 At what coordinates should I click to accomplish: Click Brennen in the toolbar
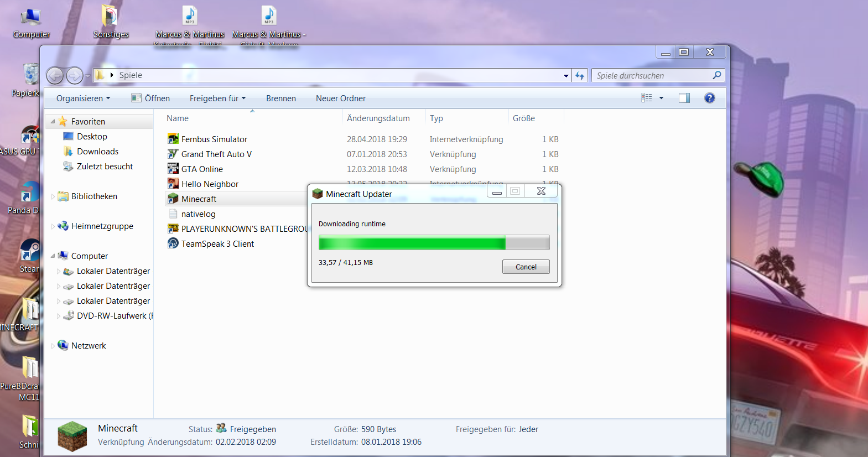pos(281,98)
